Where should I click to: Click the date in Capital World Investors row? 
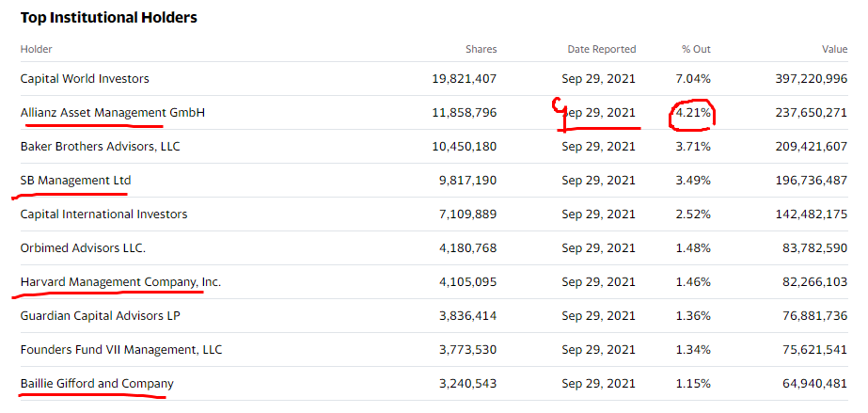click(x=599, y=79)
